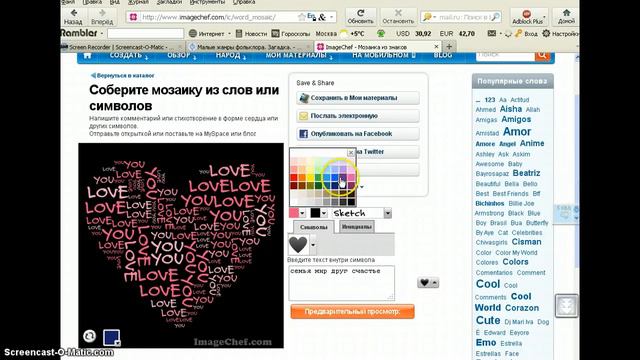
Task: Click the Anime popular word
Action: pos(532,143)
